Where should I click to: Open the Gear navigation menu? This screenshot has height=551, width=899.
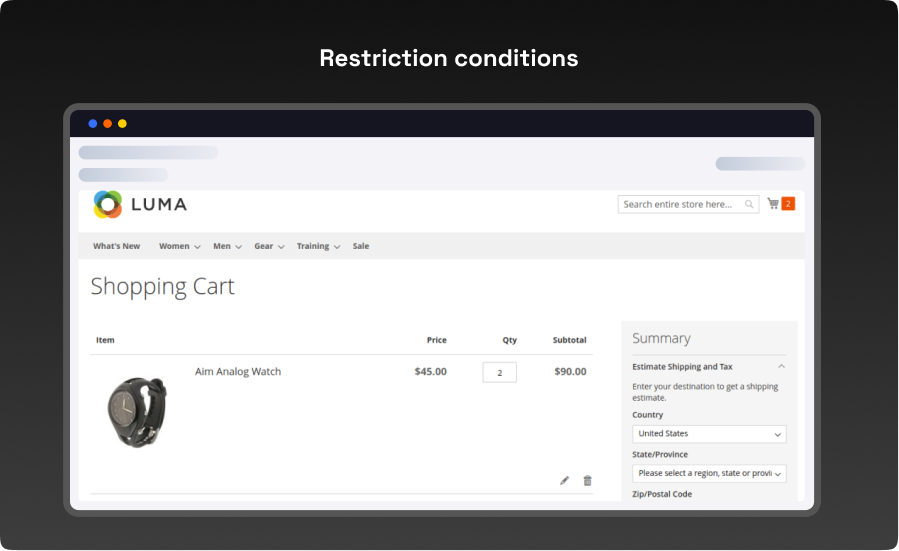click(x=269, y=246)
